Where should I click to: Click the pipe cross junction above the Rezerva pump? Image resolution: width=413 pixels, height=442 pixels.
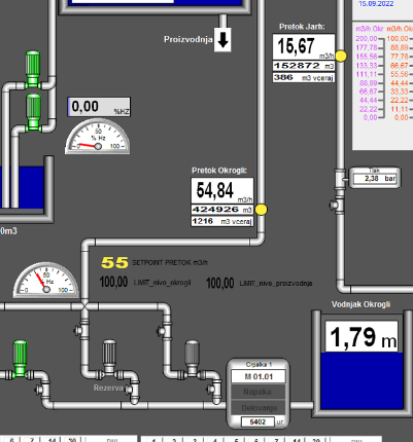tap(85, 306)
